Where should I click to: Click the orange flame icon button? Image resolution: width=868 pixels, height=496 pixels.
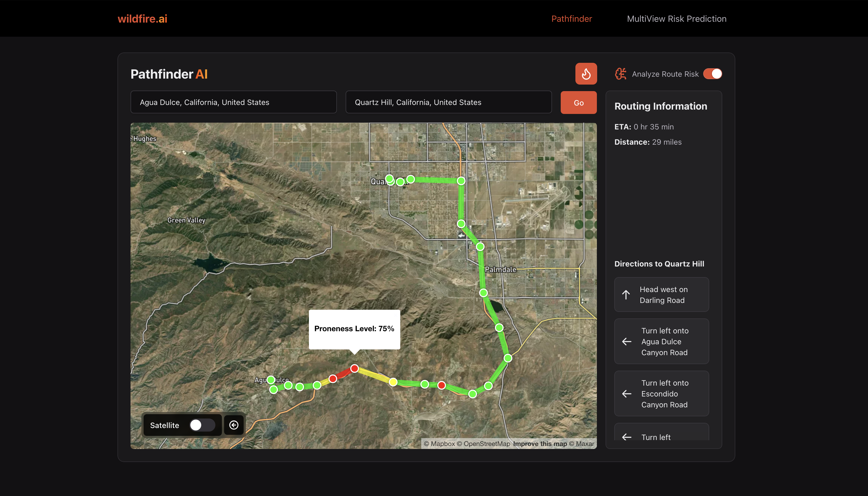click(586, 74)
